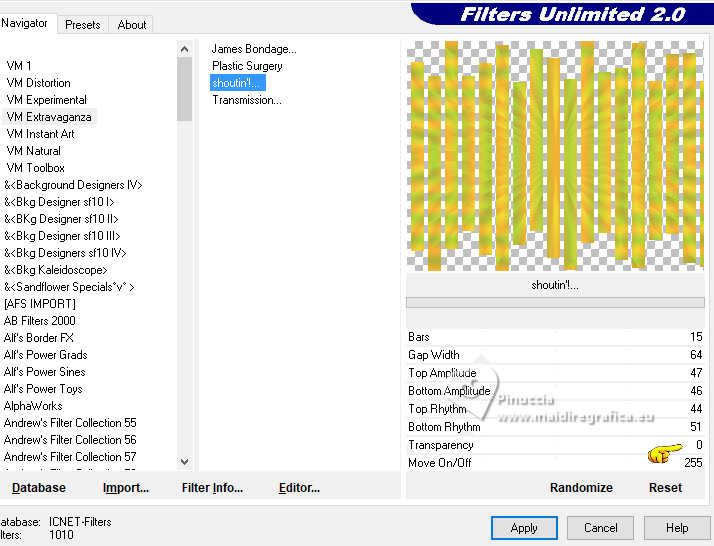The image size is (714, 546).
Task: Select VM 1 category
Action: 19,66
